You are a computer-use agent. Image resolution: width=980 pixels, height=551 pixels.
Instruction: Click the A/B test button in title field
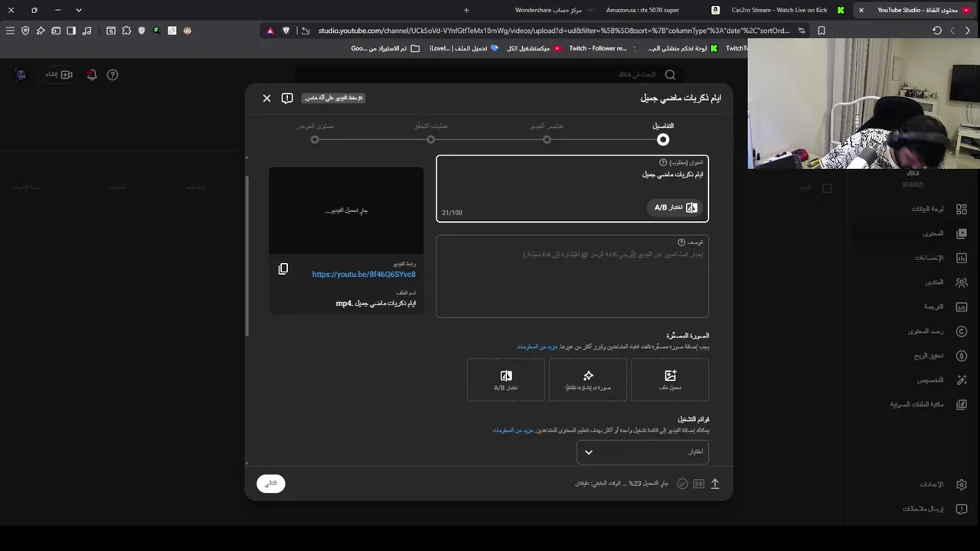pos(675,207)
